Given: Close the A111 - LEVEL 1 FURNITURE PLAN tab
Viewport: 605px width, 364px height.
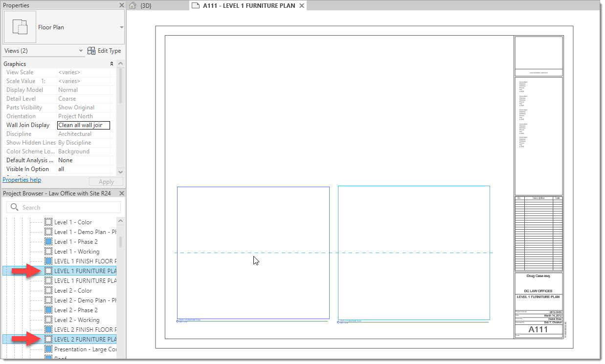Looking at the screenshot, I should point(302,6).
